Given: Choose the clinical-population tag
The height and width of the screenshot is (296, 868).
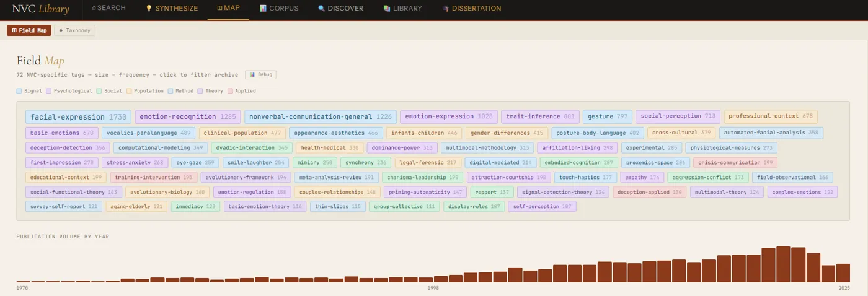Looking at the screenshot, I should [x=242, y=133].
